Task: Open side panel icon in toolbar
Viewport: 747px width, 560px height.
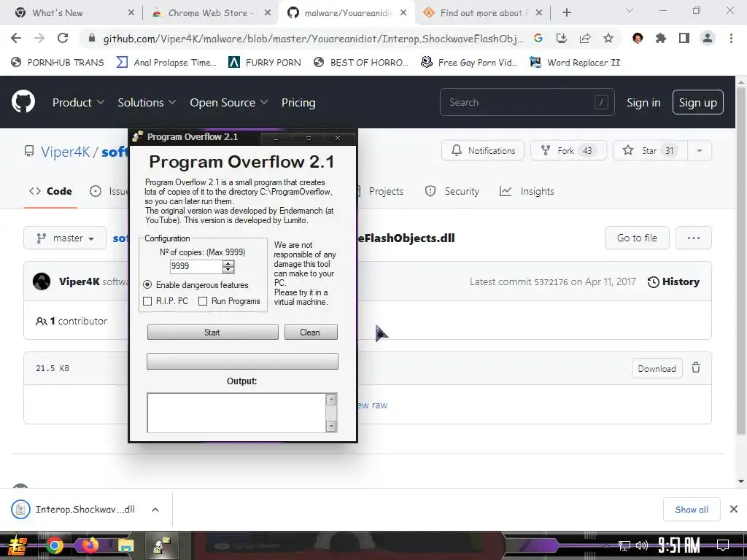Action: point(684,38)
